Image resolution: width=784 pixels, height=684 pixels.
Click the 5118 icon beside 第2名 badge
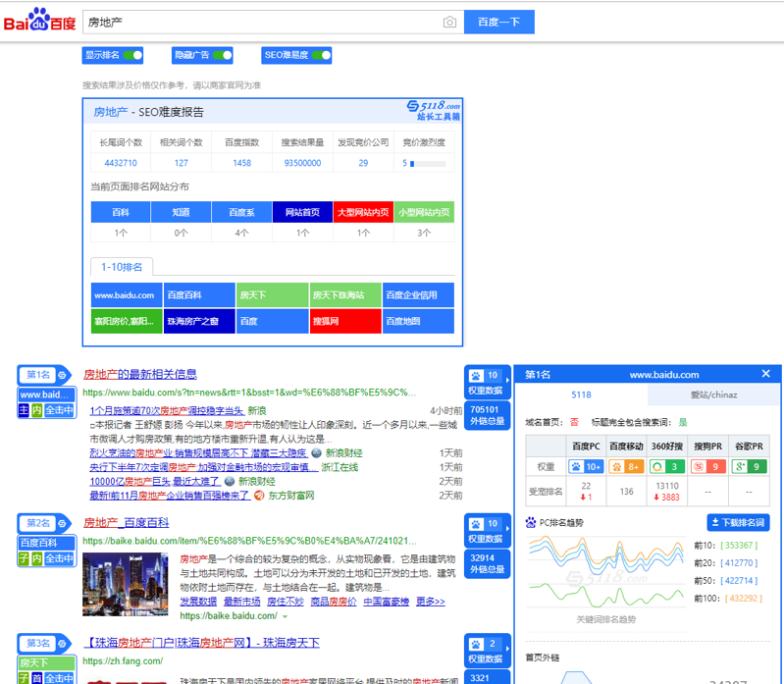pyautogui.click(x=62, y=523)
